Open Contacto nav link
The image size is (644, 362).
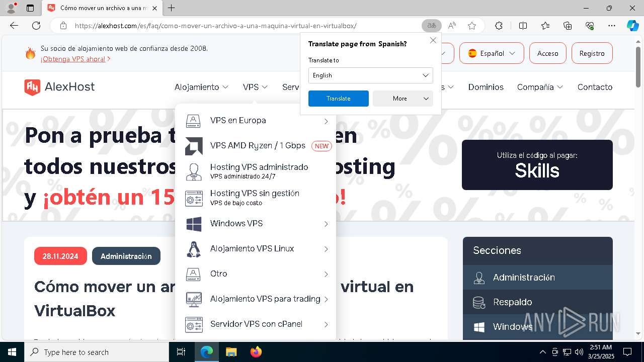pos(595,87)
